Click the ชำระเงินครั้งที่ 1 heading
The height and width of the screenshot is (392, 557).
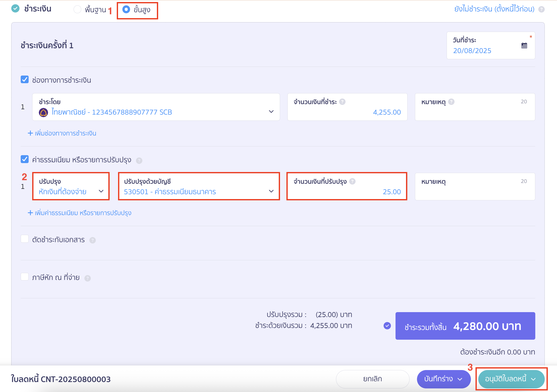point(47,45)
